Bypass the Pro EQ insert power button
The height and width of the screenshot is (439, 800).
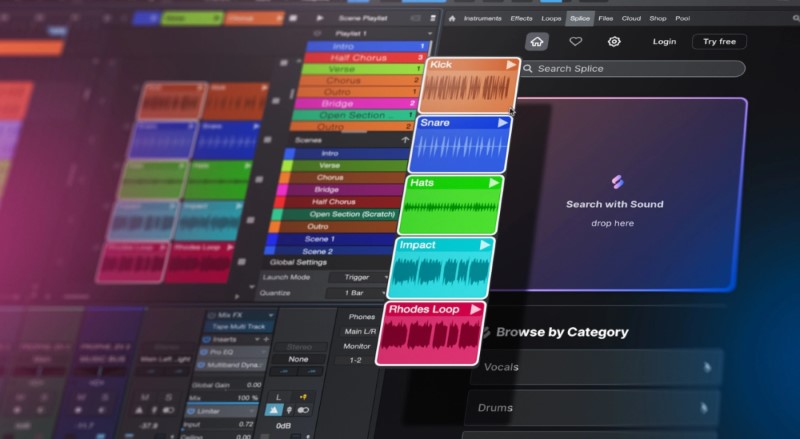pos(203,352)
